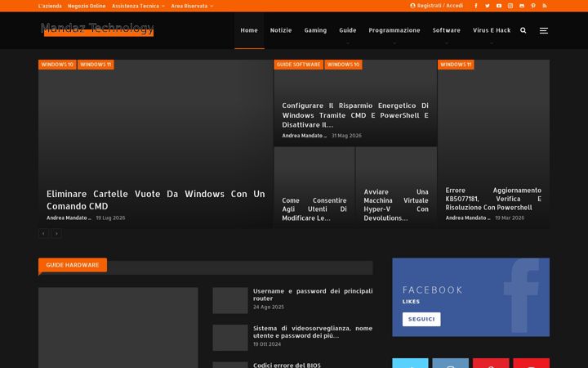Open the Software menu item
The image size is (588, 368).
point(446,30)
